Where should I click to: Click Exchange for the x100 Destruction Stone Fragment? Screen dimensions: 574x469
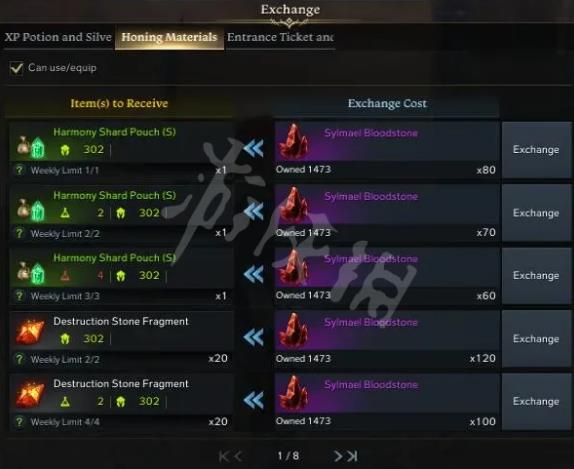[536, 401]
